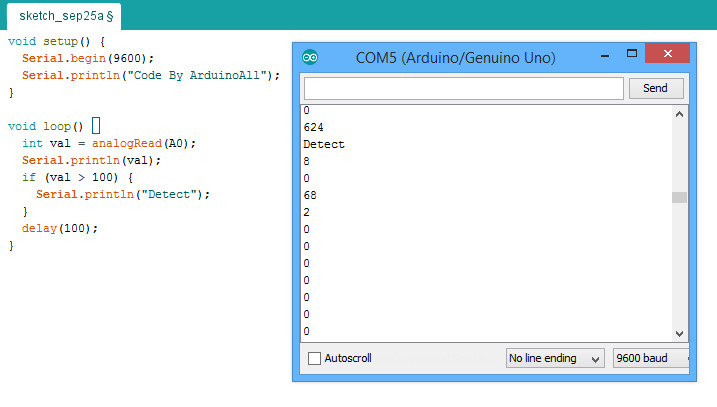
Task: Click the 'Code By ArduinoAll' println line
Action: click(151, 75)
